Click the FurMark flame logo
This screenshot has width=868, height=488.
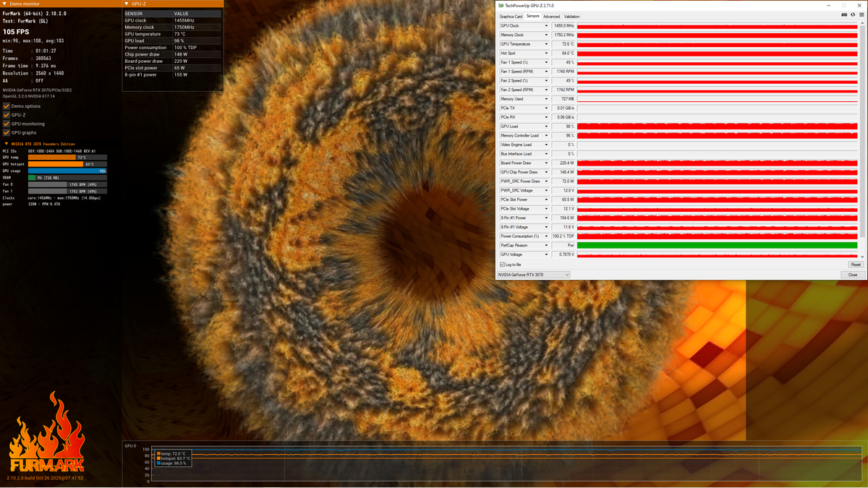46,433
